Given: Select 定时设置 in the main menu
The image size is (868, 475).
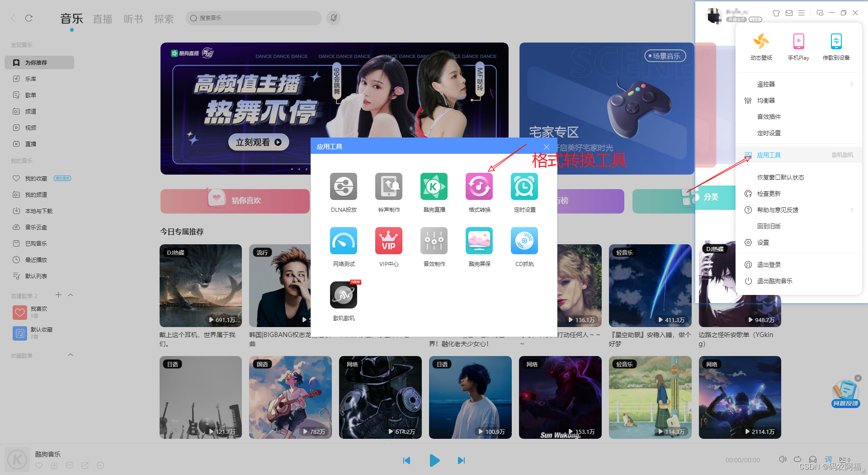Looking at the screenshot, I should [799, 133].
